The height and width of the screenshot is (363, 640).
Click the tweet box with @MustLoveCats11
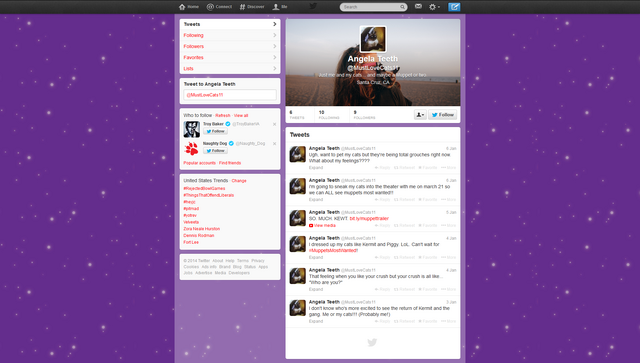click(x=230, y=95)
